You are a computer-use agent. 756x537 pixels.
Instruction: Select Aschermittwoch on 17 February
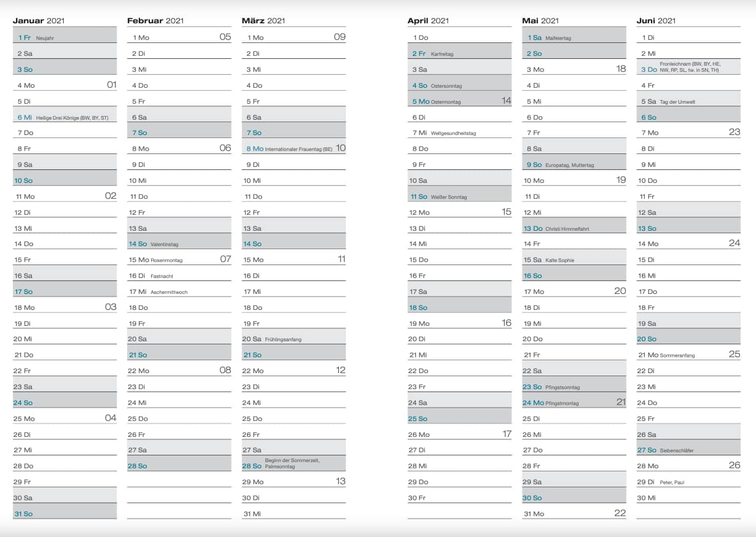(169, 292)
